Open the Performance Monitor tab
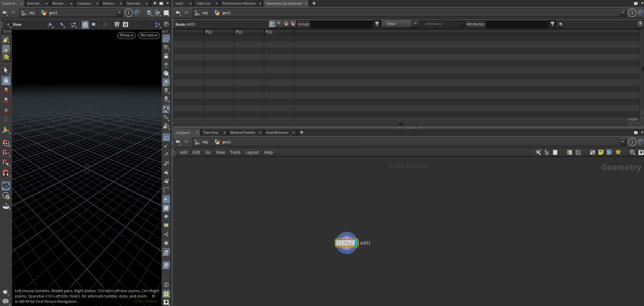The height and width of the screenshot is (306, 644). (239, 3)
